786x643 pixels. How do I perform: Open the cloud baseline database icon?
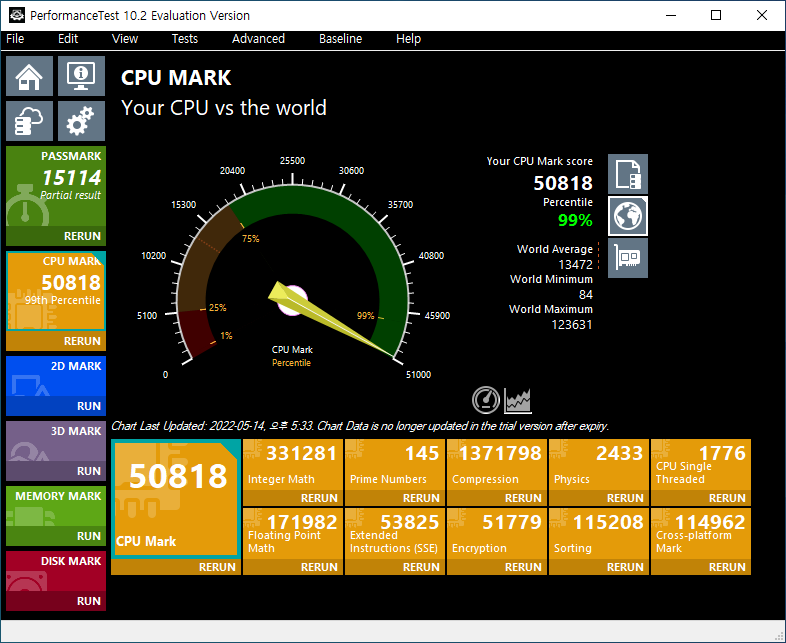click(29, 121)
